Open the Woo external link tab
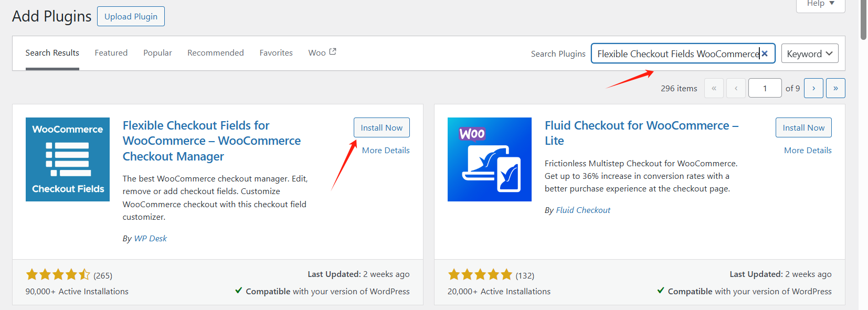The height and width of the screenshot is (310, 868). pos(322,52)
